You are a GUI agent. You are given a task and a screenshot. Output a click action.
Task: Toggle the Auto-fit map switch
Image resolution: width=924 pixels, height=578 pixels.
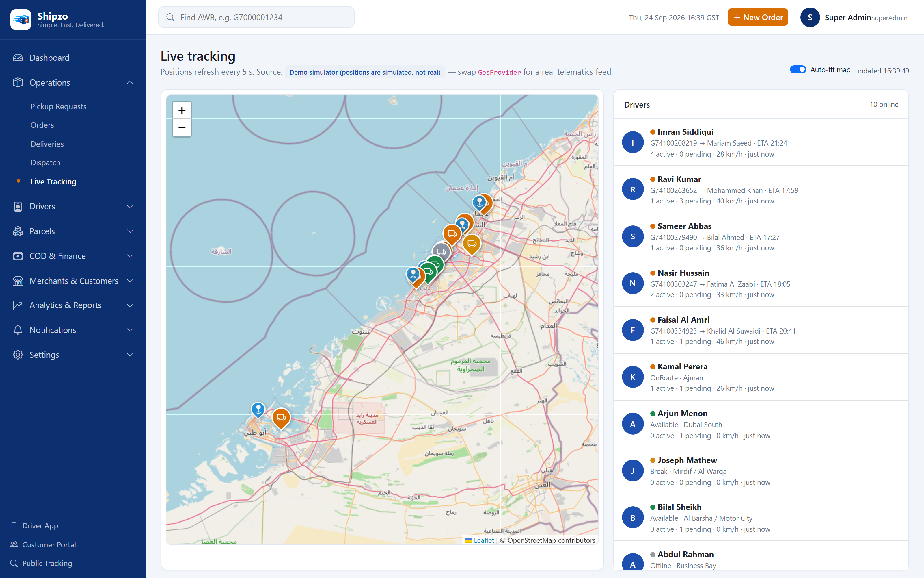(x=798, y=70)
